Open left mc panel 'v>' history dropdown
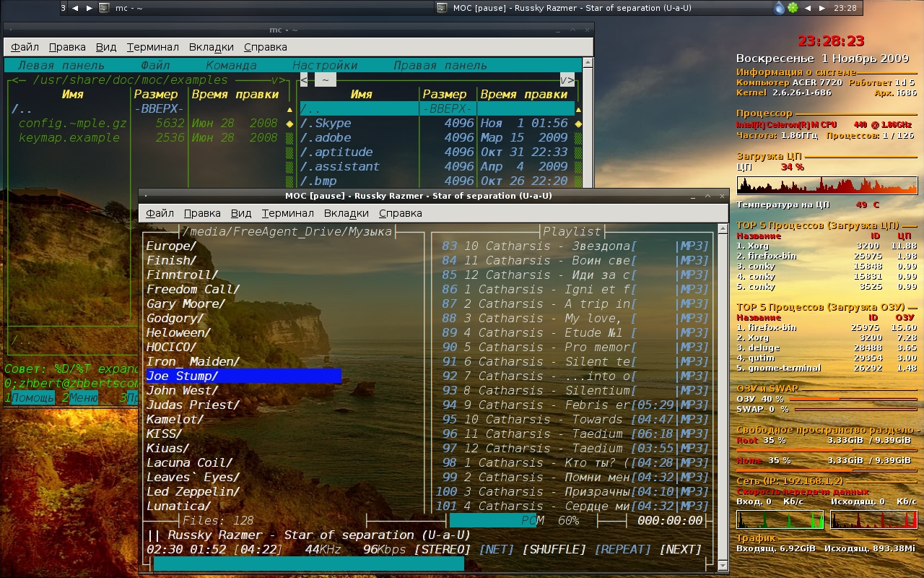924x578 pixels. coord(279,80)
